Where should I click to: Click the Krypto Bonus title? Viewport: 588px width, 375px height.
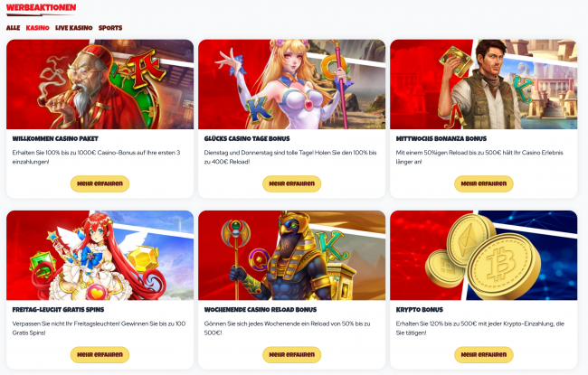pos(420,309)
